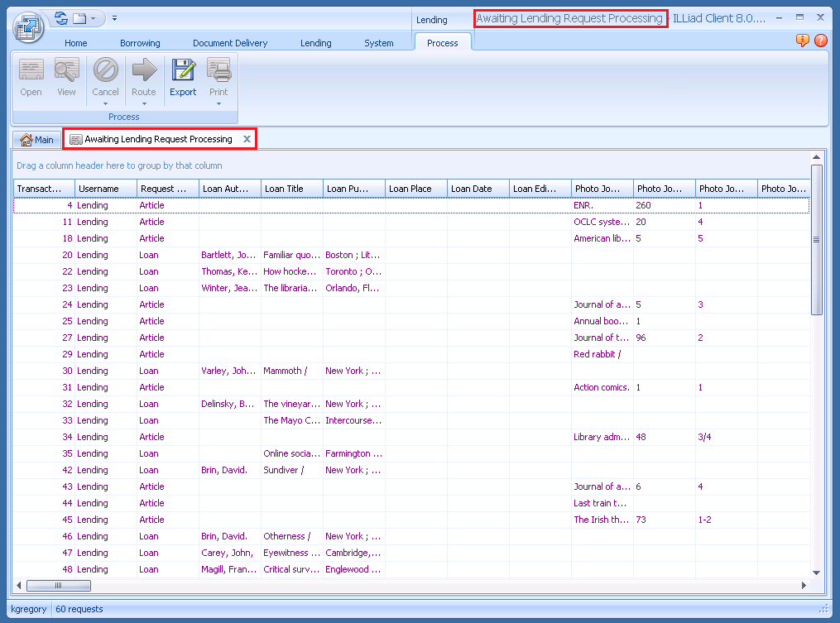Expand the Print dropdown menu
Image resolution: width=840 pixels, height=623 pixels.
[218, 103]
